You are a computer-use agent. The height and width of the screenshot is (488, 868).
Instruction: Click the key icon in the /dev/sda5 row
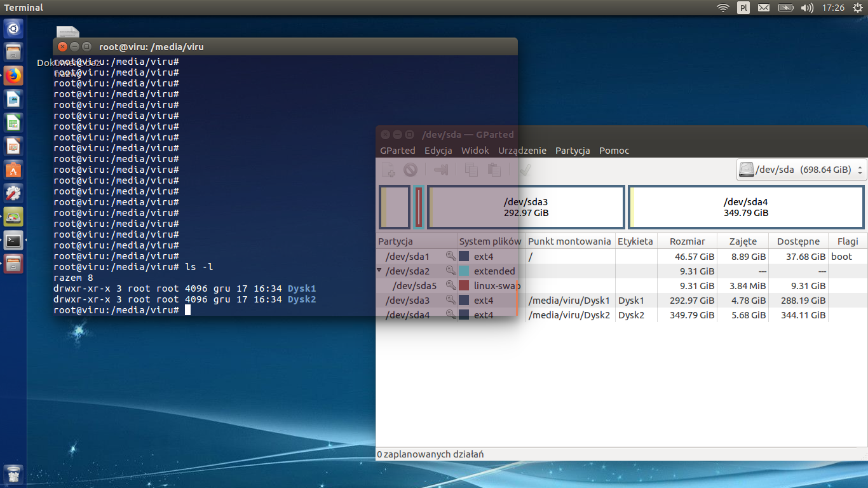(x=451, y=286)
